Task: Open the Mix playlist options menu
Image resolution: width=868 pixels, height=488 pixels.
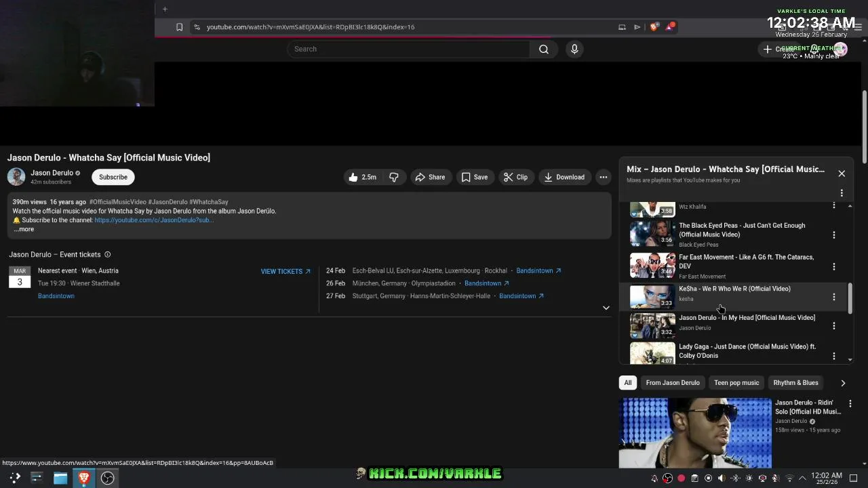Action: tap(842, 193)
